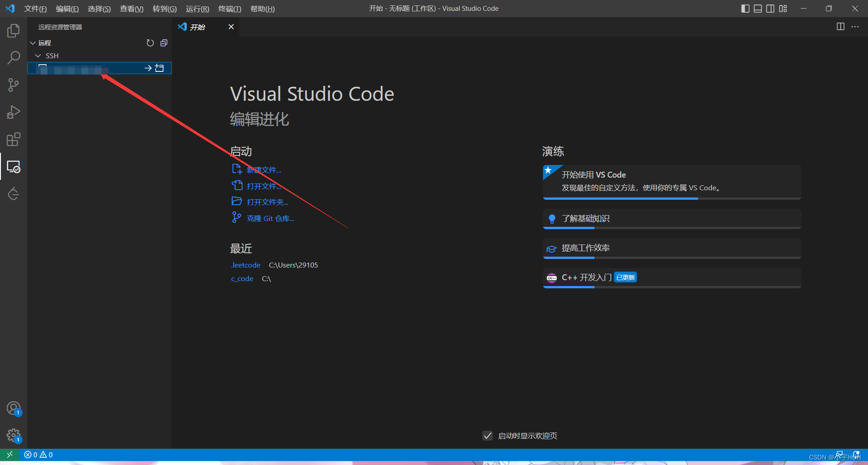Click progress bar under 了解基础知识
The image size is (868, 465).
(672, 228)
